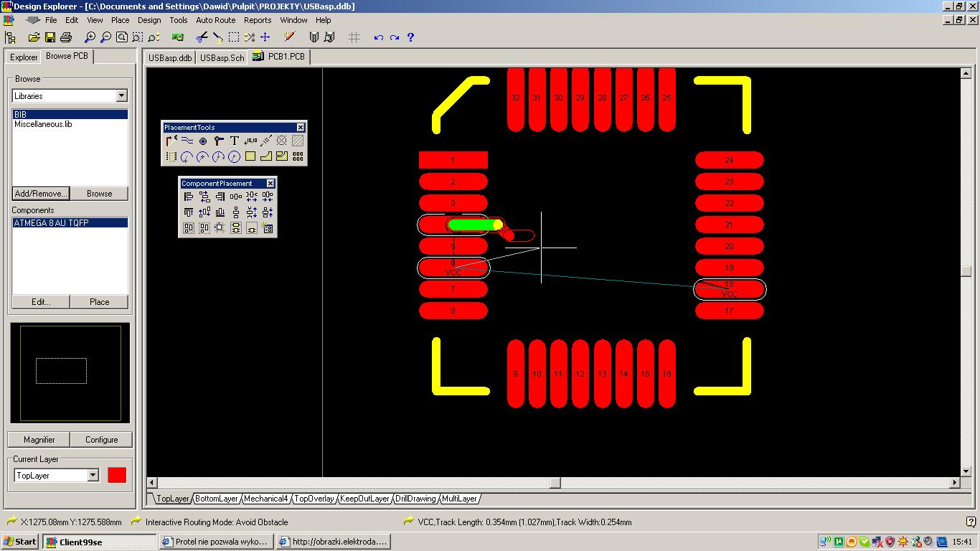980x551 pixels.
Task: Open the Current Layer dropdown showing TopLayer
Action: (x=93, y=475)
